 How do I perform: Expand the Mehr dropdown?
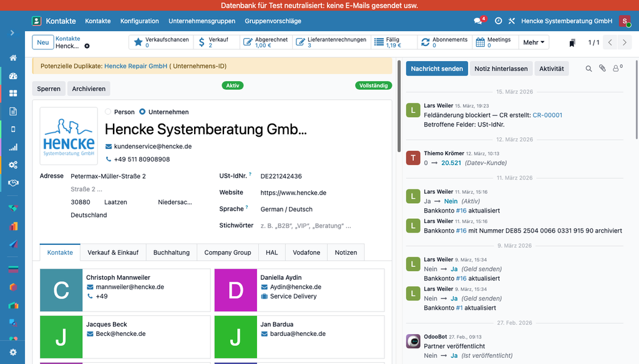coord(534,42)
